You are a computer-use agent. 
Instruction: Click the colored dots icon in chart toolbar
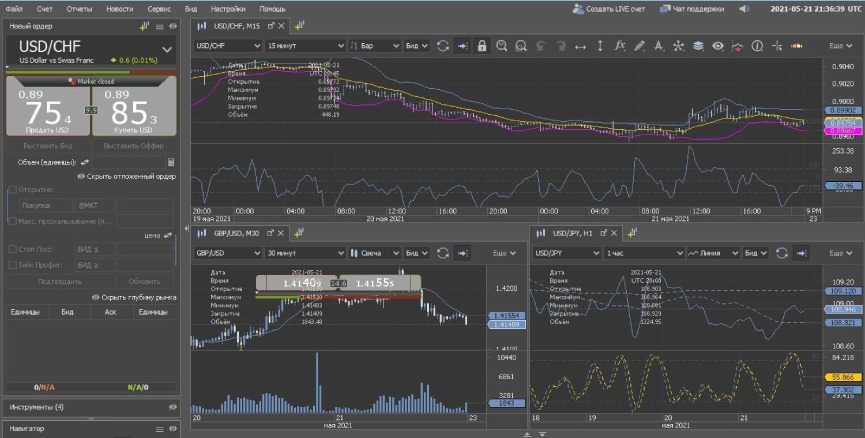click(796, 46)
